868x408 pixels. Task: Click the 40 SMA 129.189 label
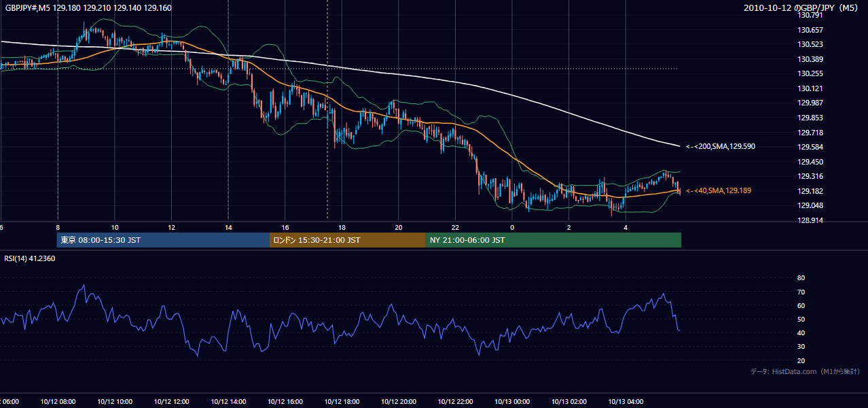[719, 191]
